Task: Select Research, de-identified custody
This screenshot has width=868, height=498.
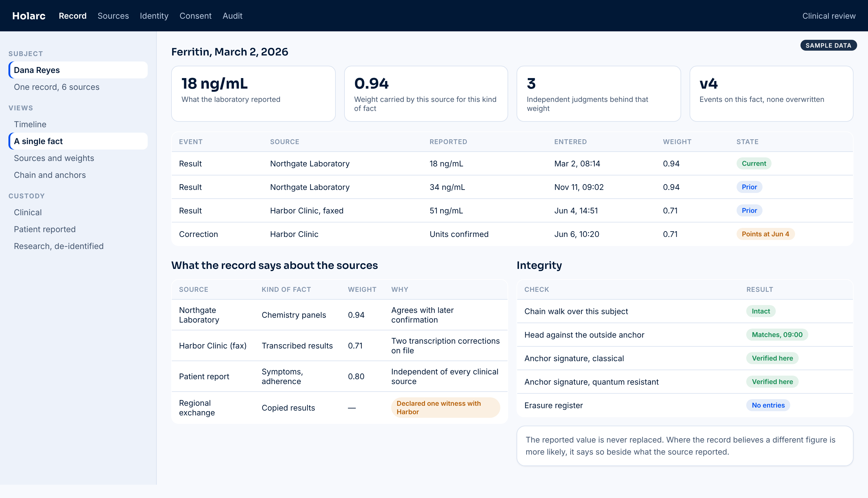Action: (x=78, y=246)
